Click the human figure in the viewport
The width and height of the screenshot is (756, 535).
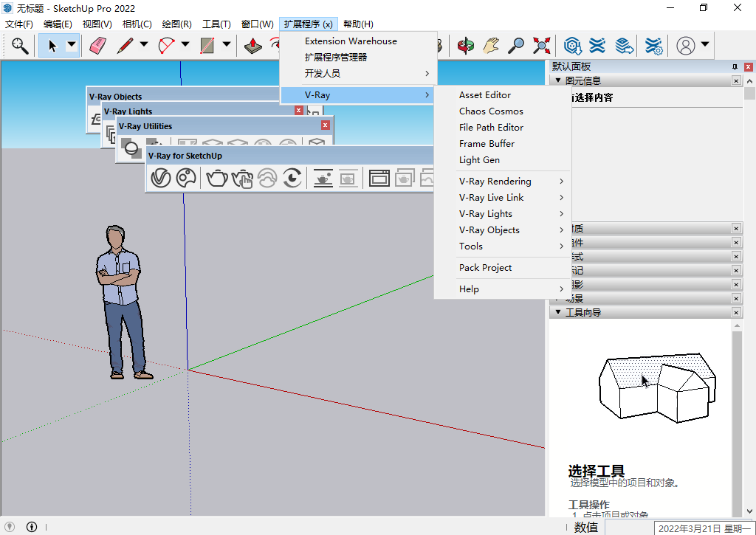coord(122,303)
